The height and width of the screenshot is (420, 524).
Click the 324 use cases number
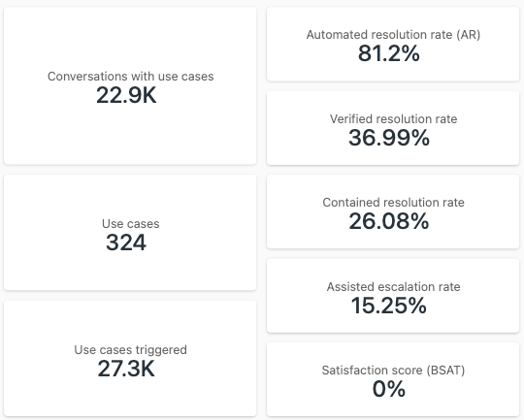(x=126, y=242)
